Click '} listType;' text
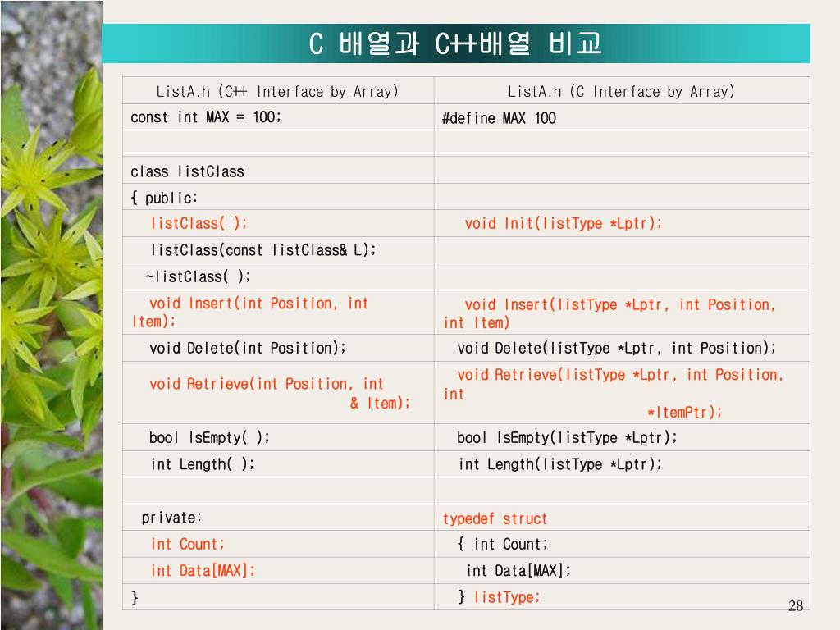 499,597
